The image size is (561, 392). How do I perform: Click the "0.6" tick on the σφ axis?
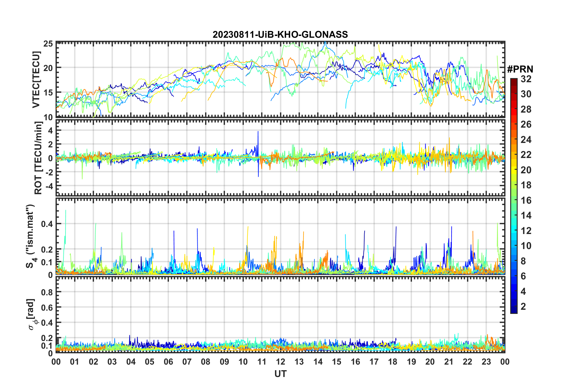click(47, 307)
